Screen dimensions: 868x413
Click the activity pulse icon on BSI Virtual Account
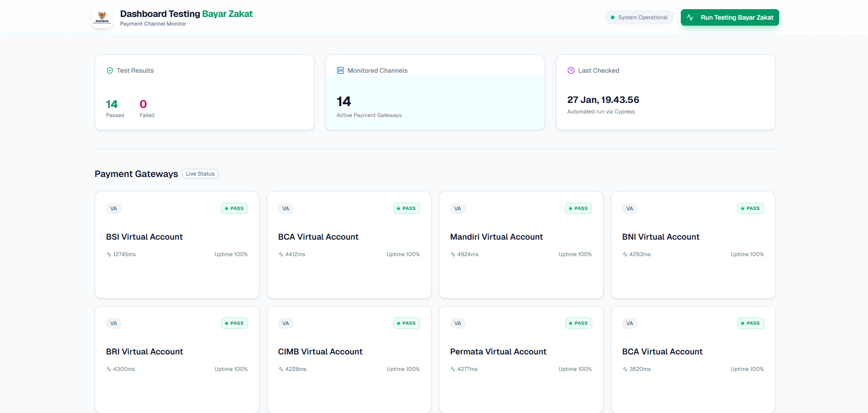pyautogui.click(x=108, y=254)
